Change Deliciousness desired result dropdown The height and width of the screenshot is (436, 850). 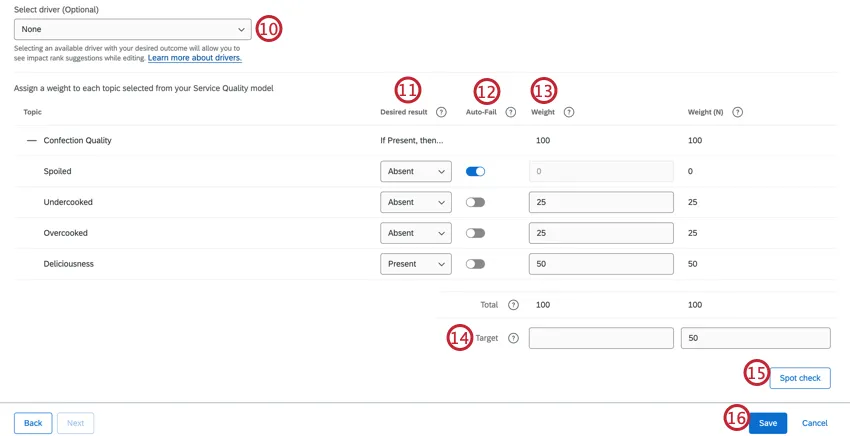click(x=415, y=264)
